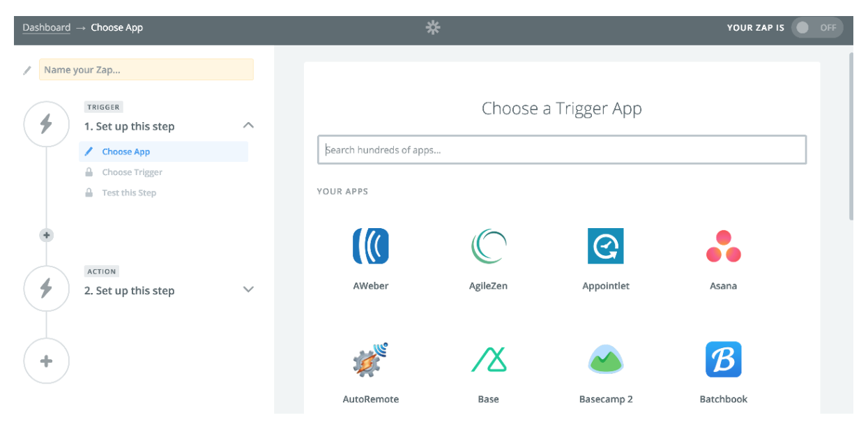The width and height of the screenshot is (868, 436).
Task: Focus the Search hundreds of apps field
Action: pyautogui.click(x=562, y=150)
